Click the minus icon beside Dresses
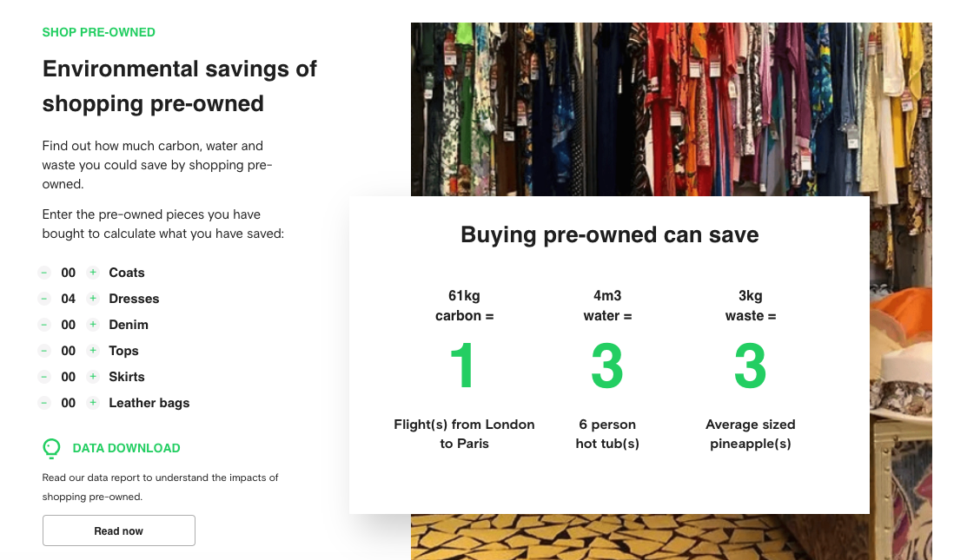The image size is (954, 560). coord(44,299)
